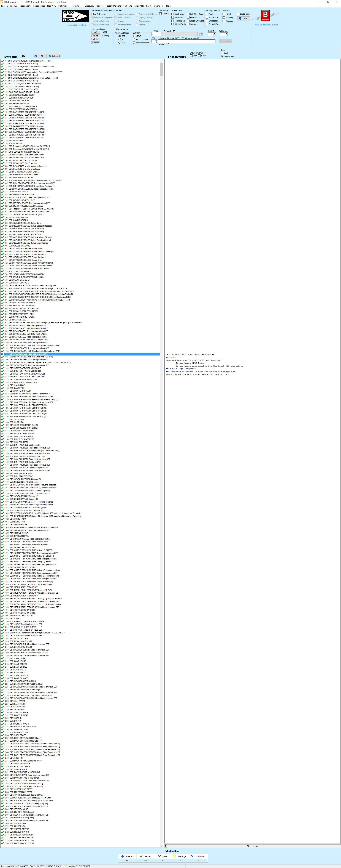Image resolution: width=341 pixels, height=868 pixels.
Task: Click the PD Array hex input field
Action: click(x=186, y=41)
